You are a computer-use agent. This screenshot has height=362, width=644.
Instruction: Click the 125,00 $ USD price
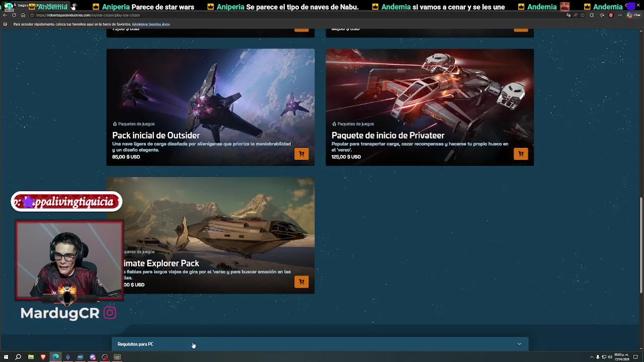346,157
